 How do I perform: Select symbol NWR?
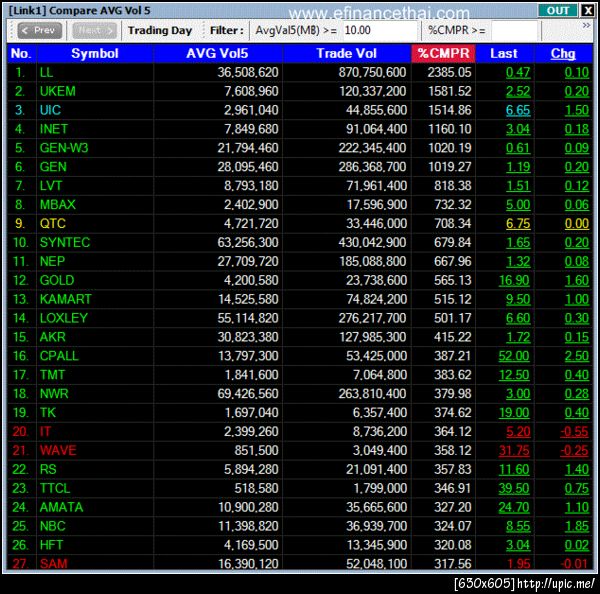[54, 393]
